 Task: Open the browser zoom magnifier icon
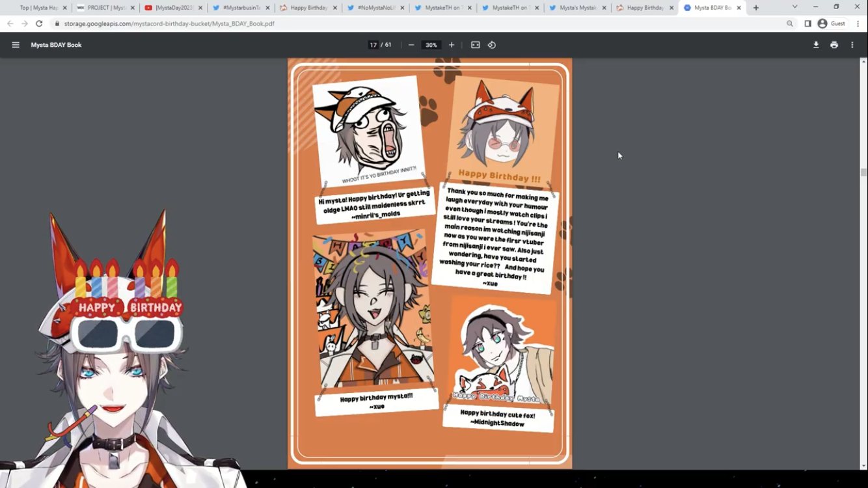tap(790, 23)
